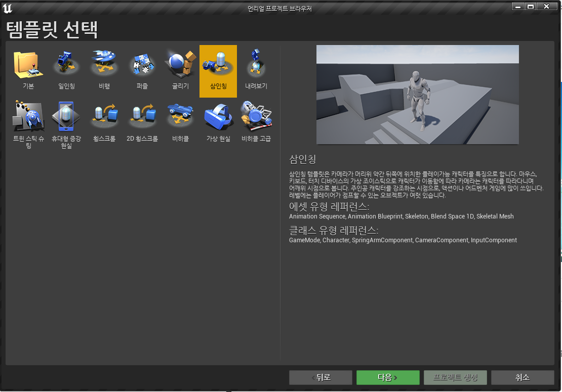The height and width of the screenshot is (392, 562).
Task: Close the Unreal project browser window
Action: [547, 7]
